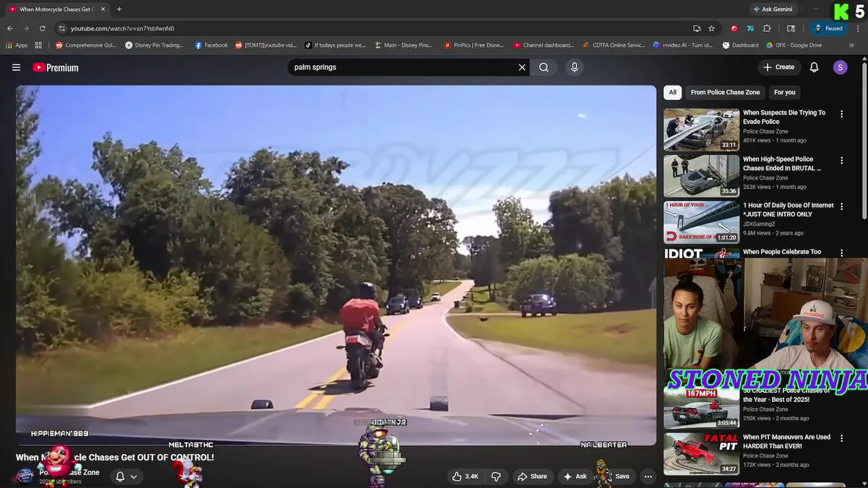Open Channel dashboard bookmark
Screen dimensions: 868x488
pyautogui.click(x=544, y=45)
